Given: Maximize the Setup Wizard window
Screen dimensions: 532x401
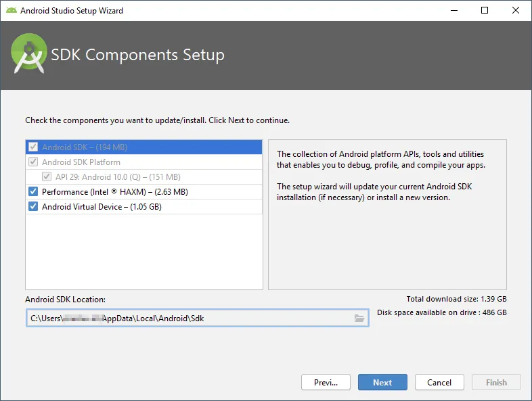Looking at the screenshot, I should click(x=485, y=11).
